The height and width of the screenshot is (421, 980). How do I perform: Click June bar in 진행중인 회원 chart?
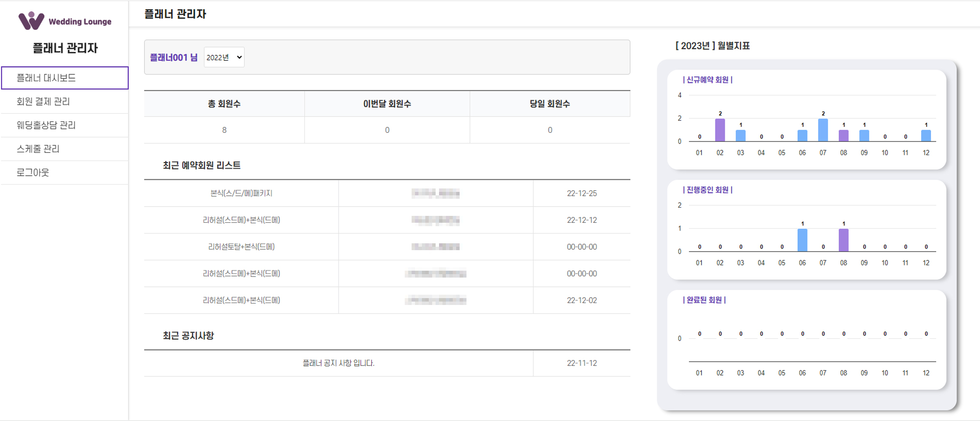click(x=802, y=240)
